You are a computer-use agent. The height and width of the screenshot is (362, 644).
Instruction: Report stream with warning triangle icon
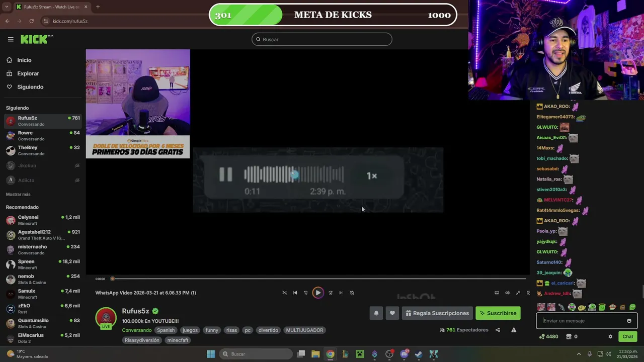[514, 330]
